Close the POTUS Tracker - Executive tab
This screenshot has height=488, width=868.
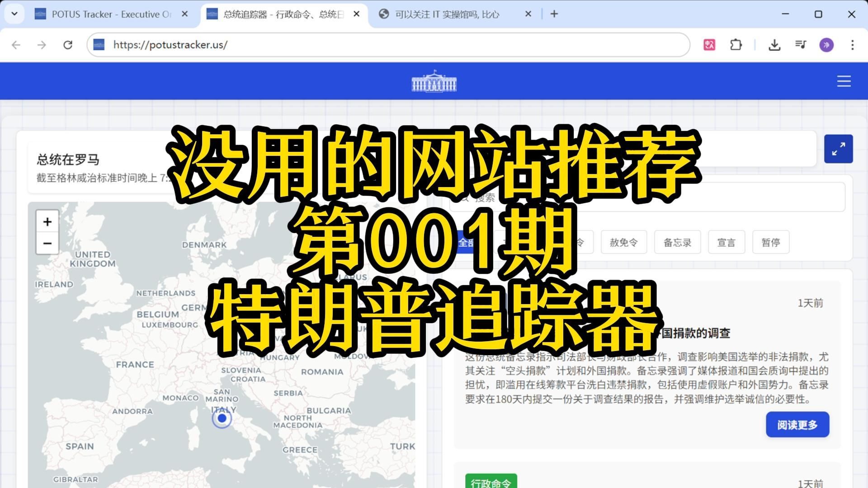tap(184, 14)
